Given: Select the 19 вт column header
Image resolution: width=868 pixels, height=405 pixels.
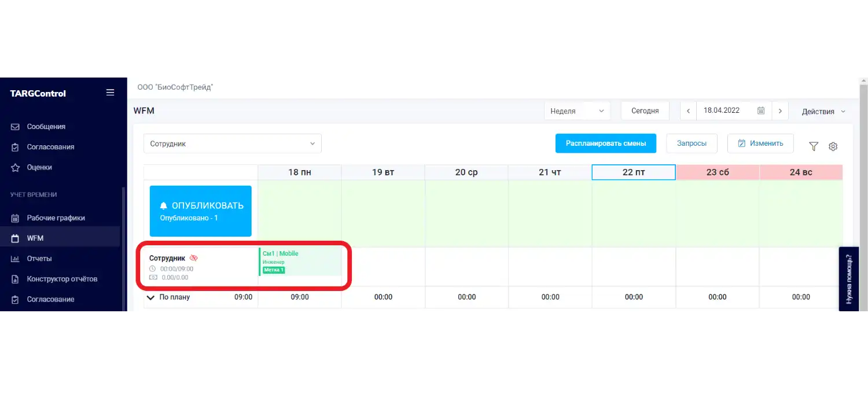Looking at the screenshot, I should click(x=383, y=172).
